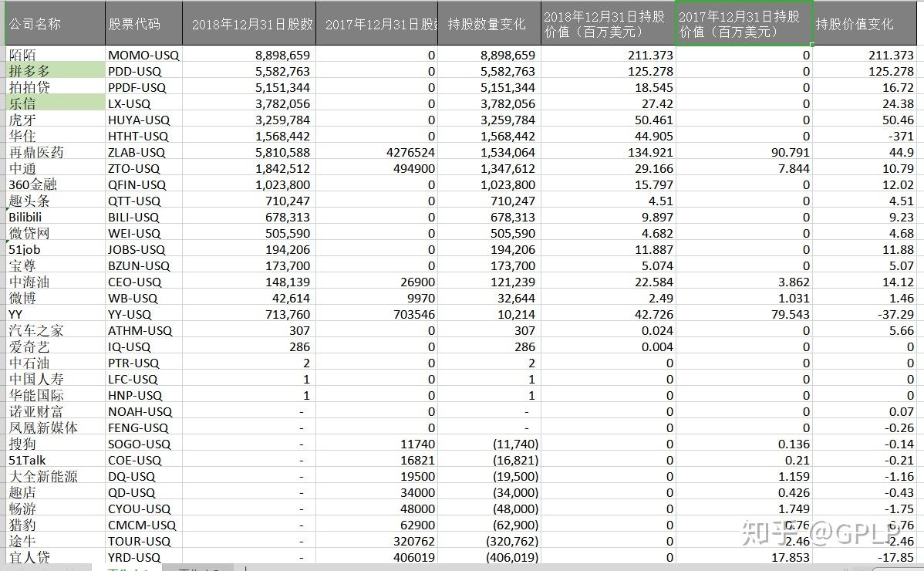Screen dimensions: 924x571
Task: Click the HTHT-USQ ticker cell
Action: [x=143, y=136]
